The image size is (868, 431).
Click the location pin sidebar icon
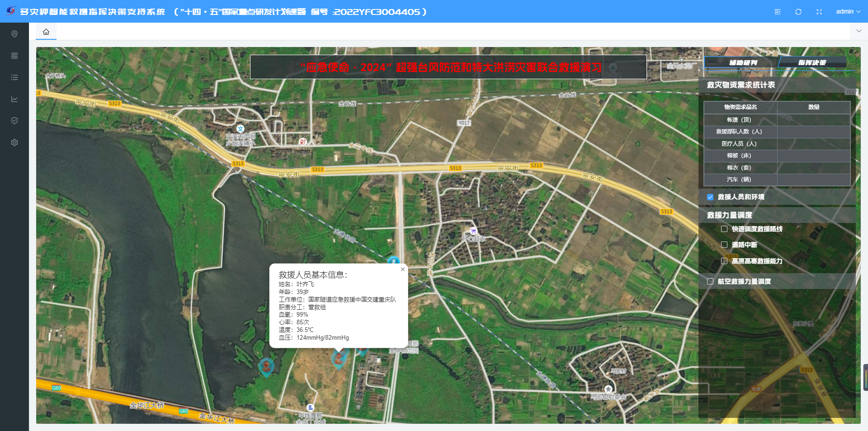click(14, 34)
